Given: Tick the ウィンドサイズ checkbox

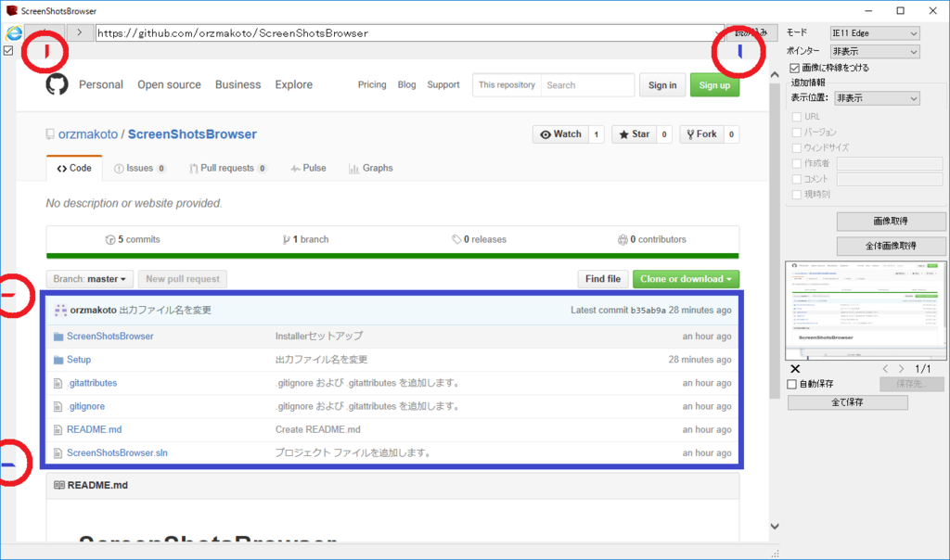Looking at the screenshot, I should pos(797,147).
